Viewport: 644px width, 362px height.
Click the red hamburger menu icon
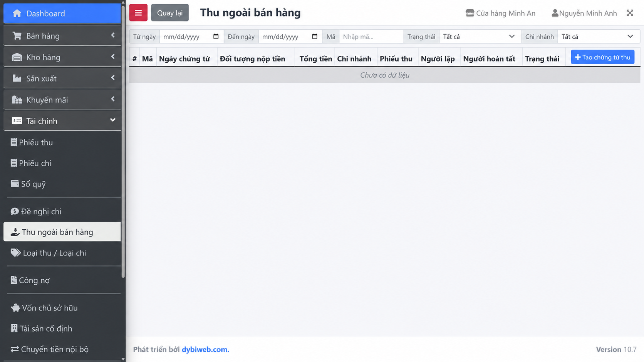[138, 13]
